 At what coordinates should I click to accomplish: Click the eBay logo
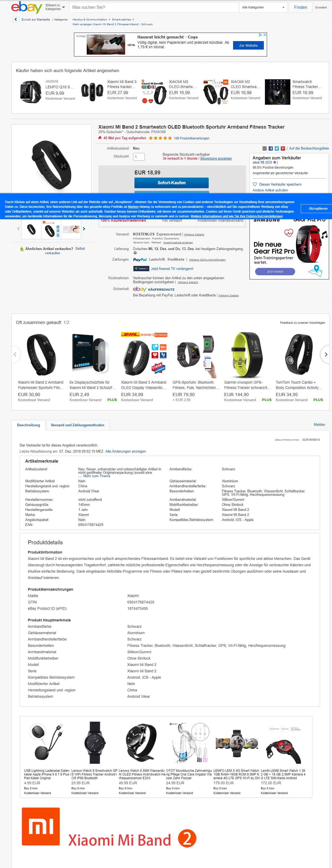coord(26,7)
